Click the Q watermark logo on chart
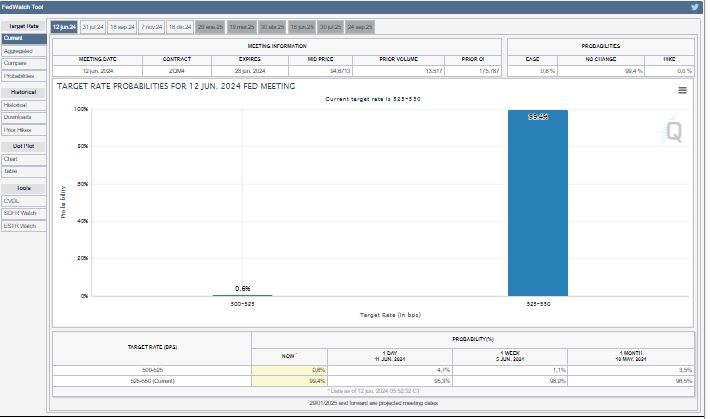Image resolution: width=710 pixels, height=419 pixels. point(674,132)
